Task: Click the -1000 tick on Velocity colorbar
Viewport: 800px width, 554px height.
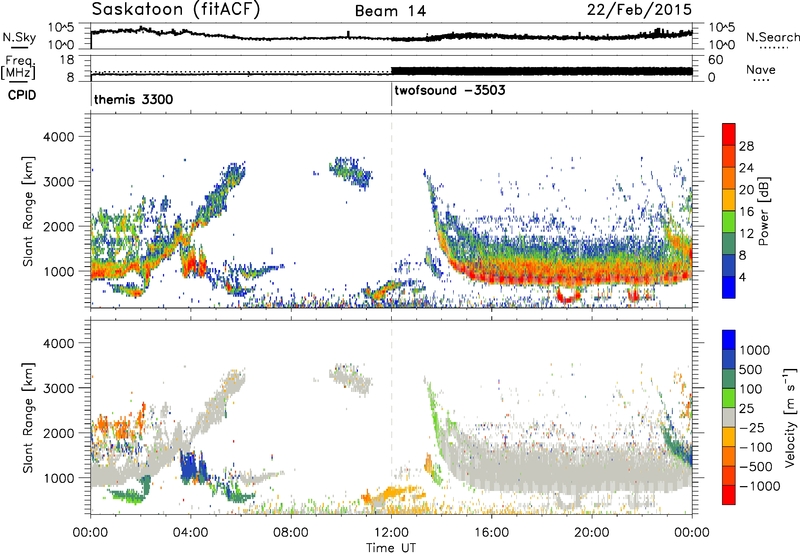Action: click(x=759, y=486)
